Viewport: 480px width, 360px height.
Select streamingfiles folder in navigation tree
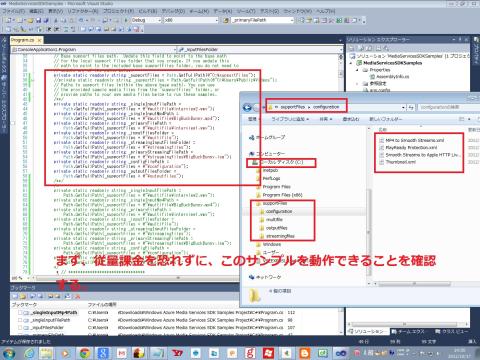click(277, 236)
